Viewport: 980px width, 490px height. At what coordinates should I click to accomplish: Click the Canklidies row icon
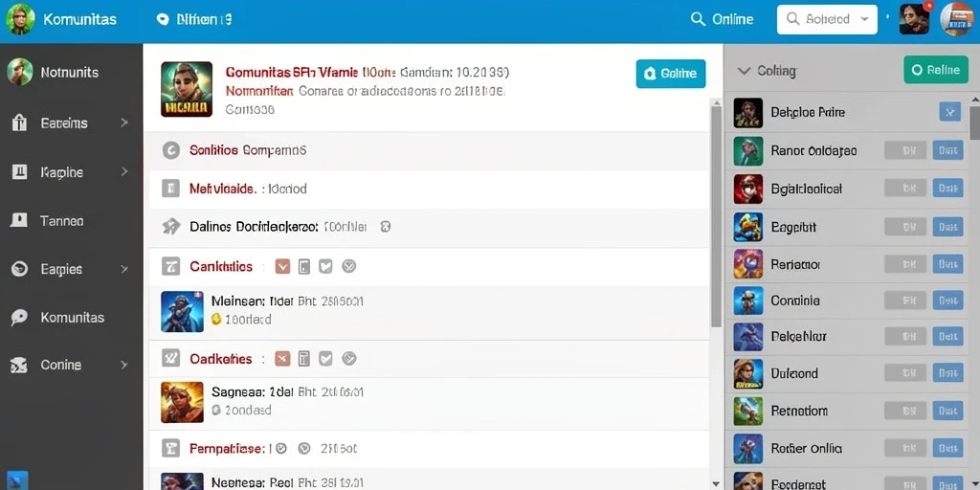tap(170, 267)
